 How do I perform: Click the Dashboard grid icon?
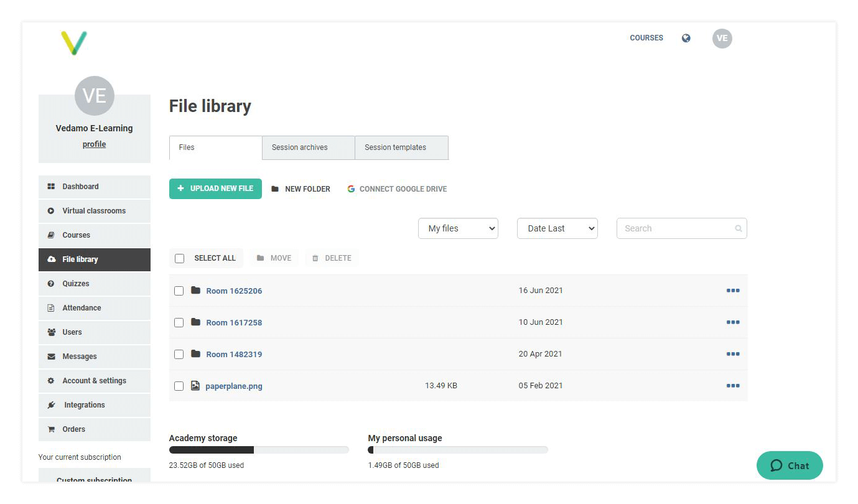tap(51, 187)
